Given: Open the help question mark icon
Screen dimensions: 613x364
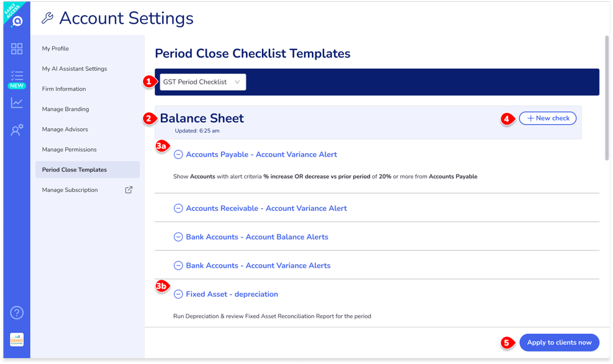Looking at the screenshot, I should coord(17,313).
